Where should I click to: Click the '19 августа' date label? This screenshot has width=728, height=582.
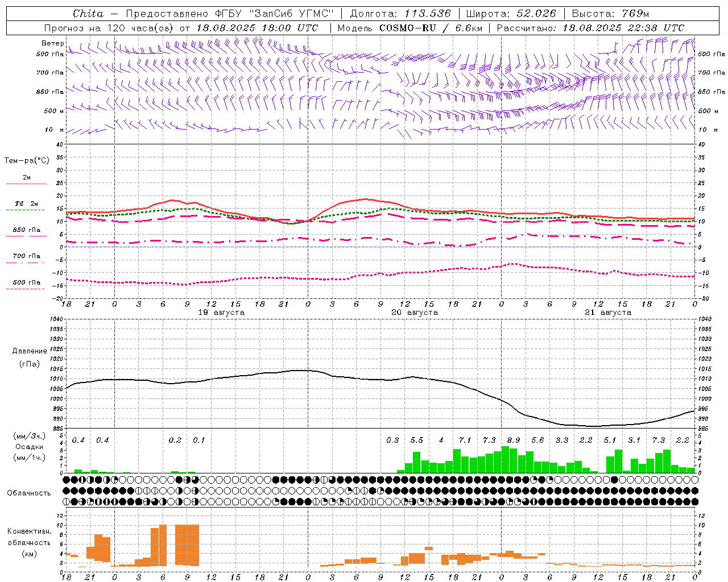click(221, 313)
